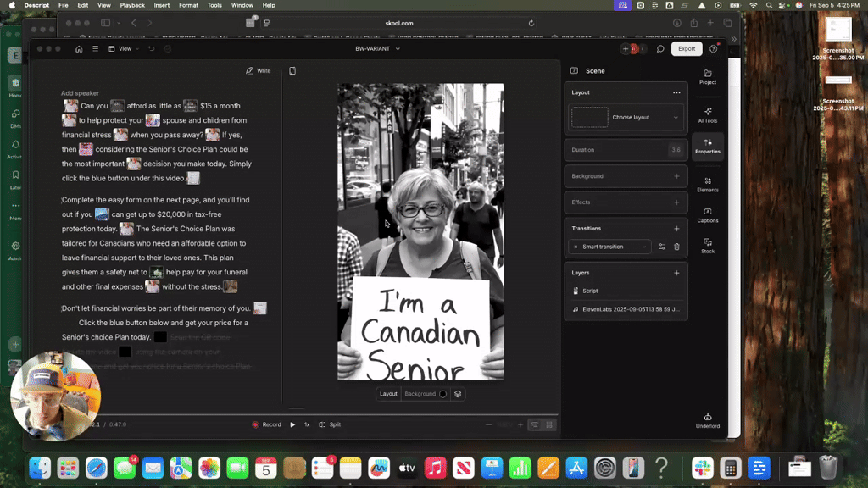
Task: Open the Stock media panel
Action: [x=708, y=246]
